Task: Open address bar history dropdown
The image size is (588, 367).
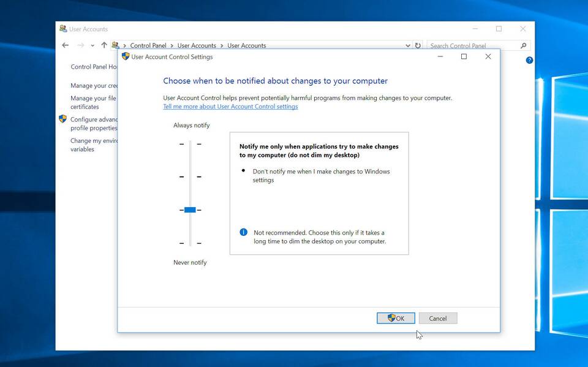Action: (408, 45)
